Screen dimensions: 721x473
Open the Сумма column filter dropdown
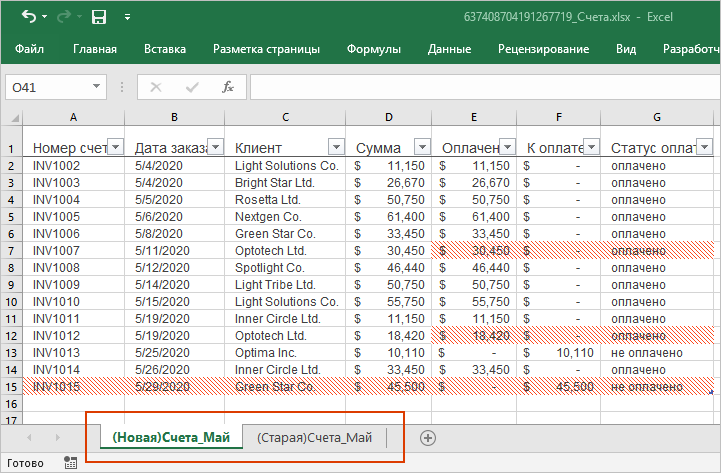click(421, 147)
